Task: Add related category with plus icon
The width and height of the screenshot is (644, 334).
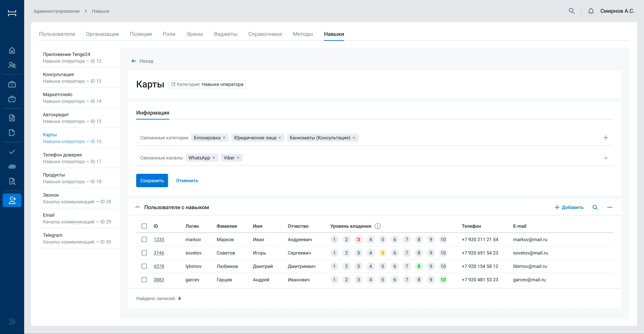Action: click(x=606, y=138)
